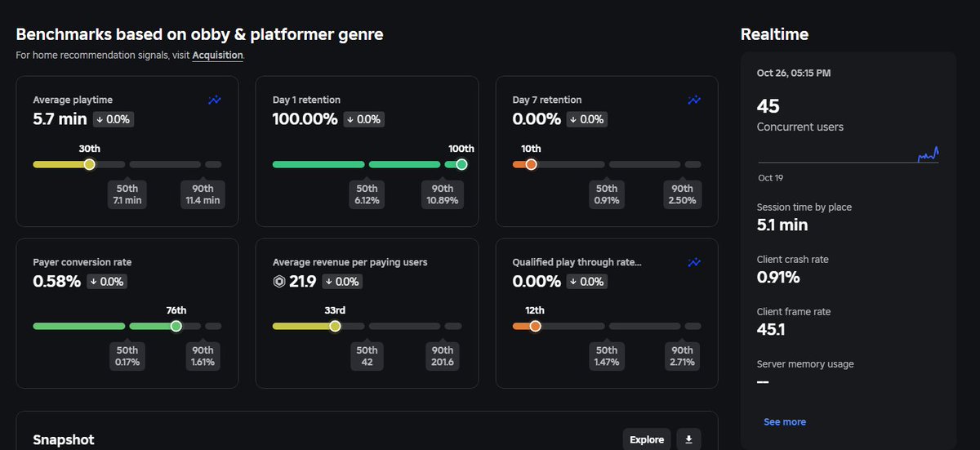Click the Explore button in Snapshot section

pos(647,439)
